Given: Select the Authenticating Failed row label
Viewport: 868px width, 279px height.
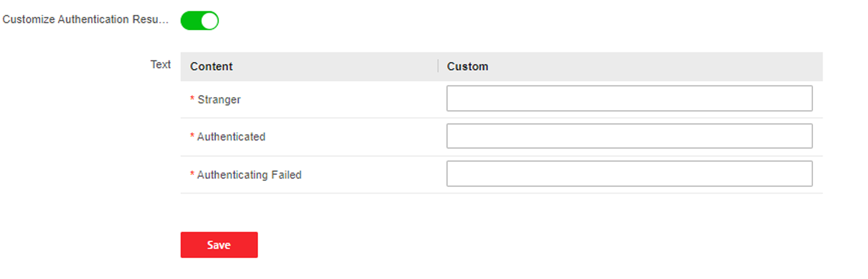Looking at the screenshot, I should (249, 175).
